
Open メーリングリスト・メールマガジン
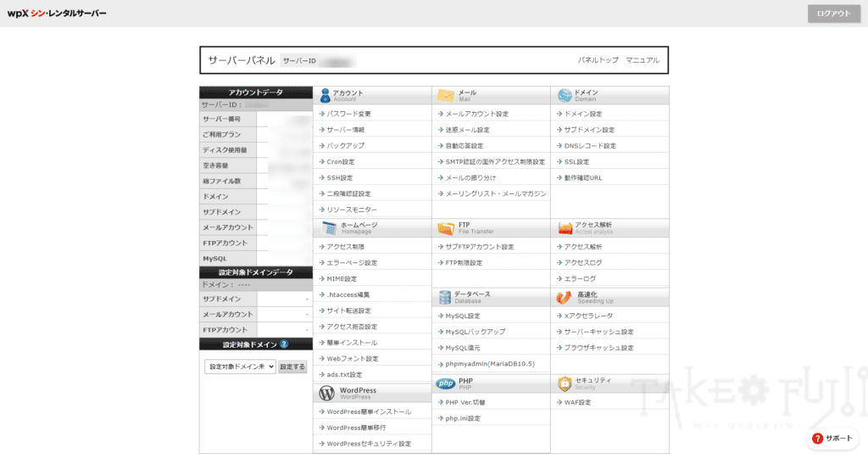[x=495, y=194]
